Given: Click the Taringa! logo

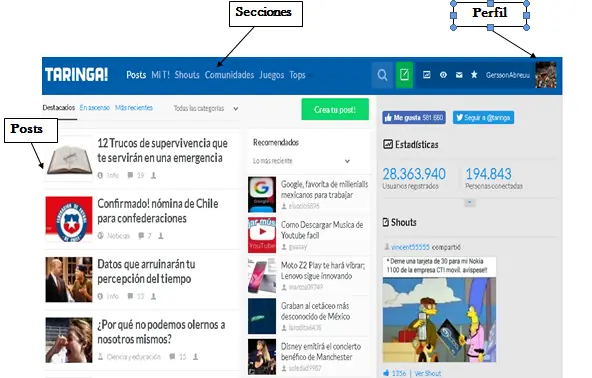Looking at the screenshot, I should point(77,74).
